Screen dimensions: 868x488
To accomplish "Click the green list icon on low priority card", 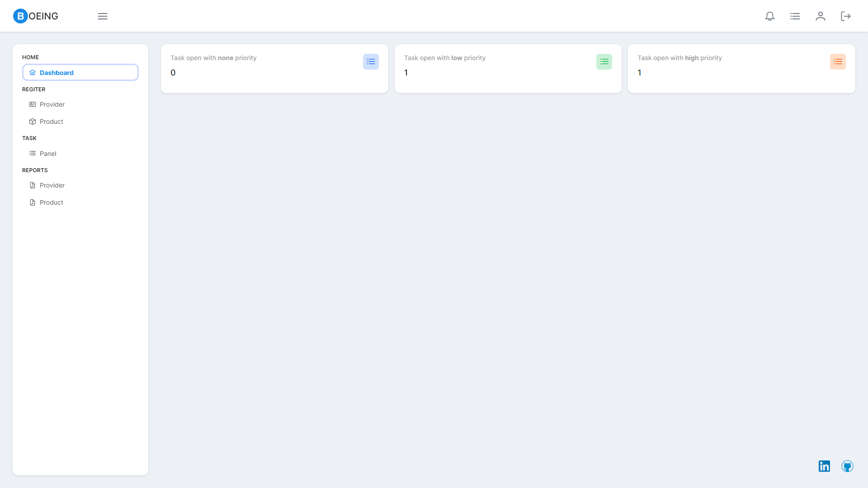I will click(604, 61).
